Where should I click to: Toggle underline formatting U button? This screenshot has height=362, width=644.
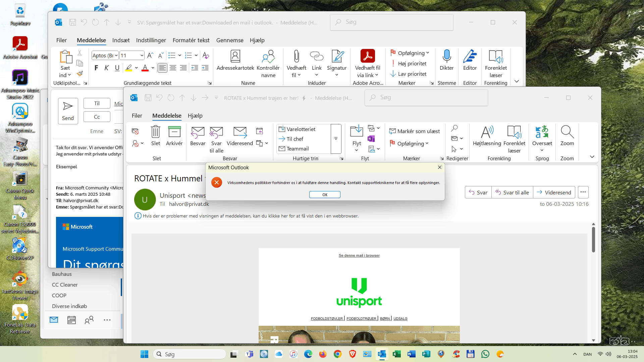(117, 68)
